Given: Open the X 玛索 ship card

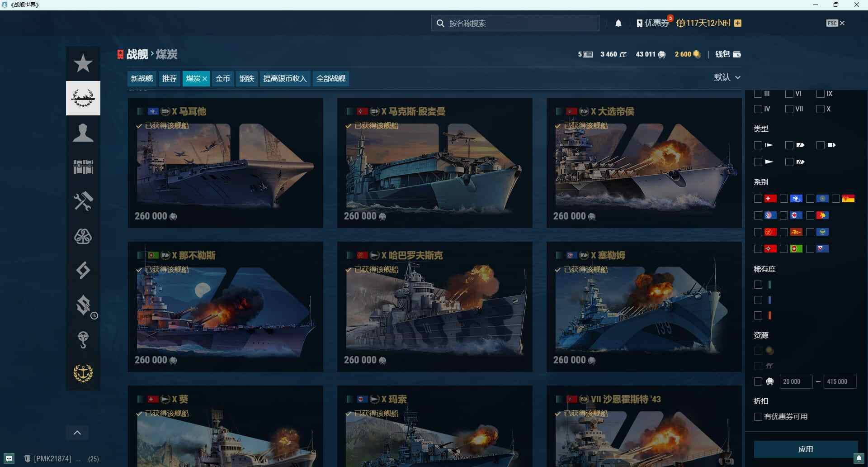Looking at the screenshot, I should tap(435, 426).
